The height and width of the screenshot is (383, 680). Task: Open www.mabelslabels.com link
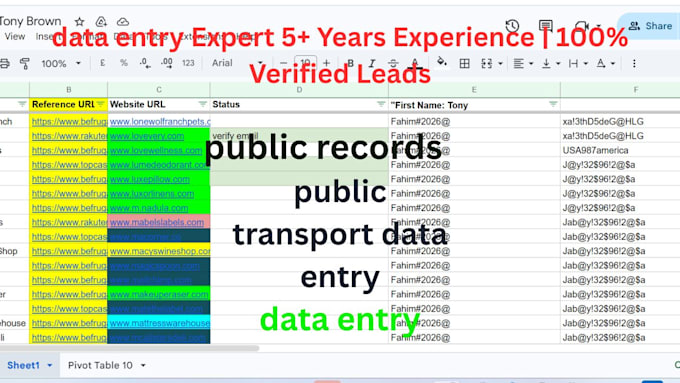click(157, 223)
